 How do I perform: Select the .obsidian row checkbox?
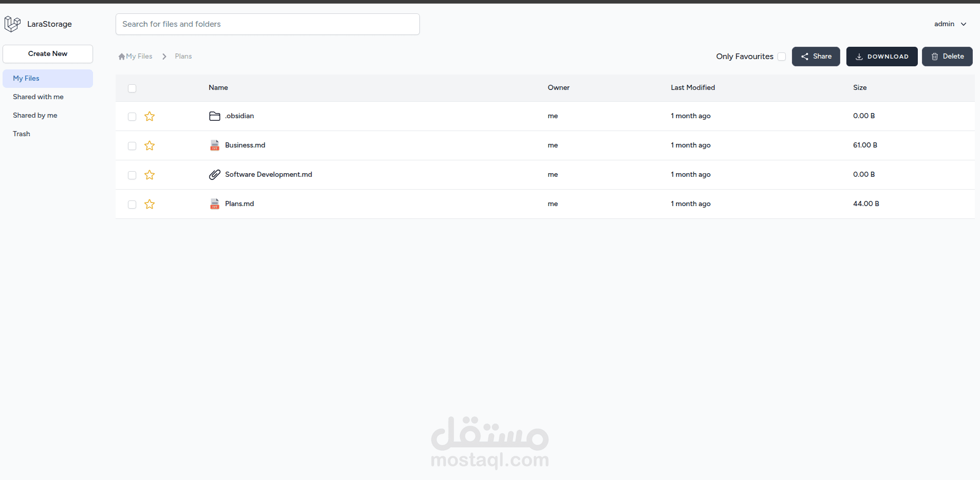pos(132,117)
